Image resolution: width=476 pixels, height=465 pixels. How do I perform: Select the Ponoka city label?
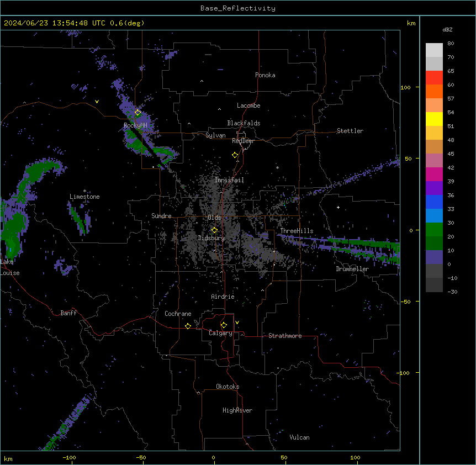click(265, 75)
